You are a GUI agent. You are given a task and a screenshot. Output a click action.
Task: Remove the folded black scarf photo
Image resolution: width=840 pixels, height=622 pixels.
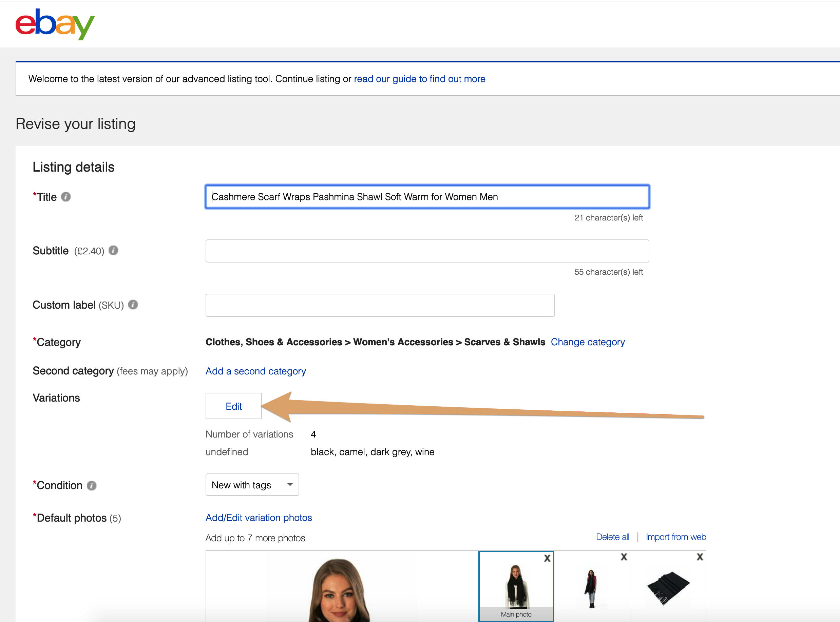pos(700,557)
